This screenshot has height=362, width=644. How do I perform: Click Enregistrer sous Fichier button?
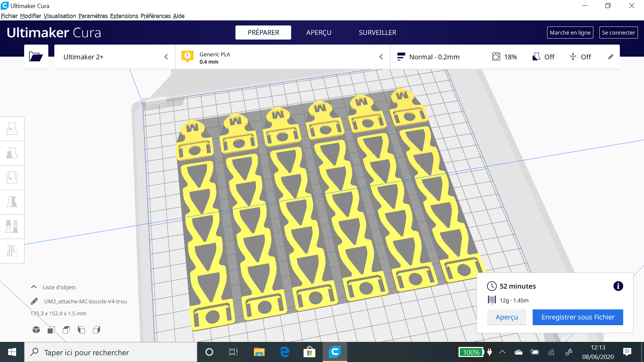(578, 317)
